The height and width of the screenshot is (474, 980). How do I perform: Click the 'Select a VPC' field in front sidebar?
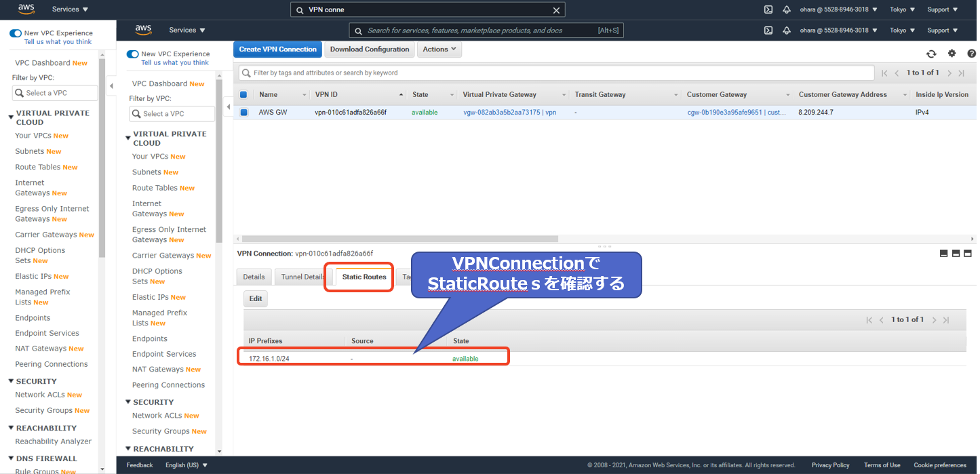172,114
